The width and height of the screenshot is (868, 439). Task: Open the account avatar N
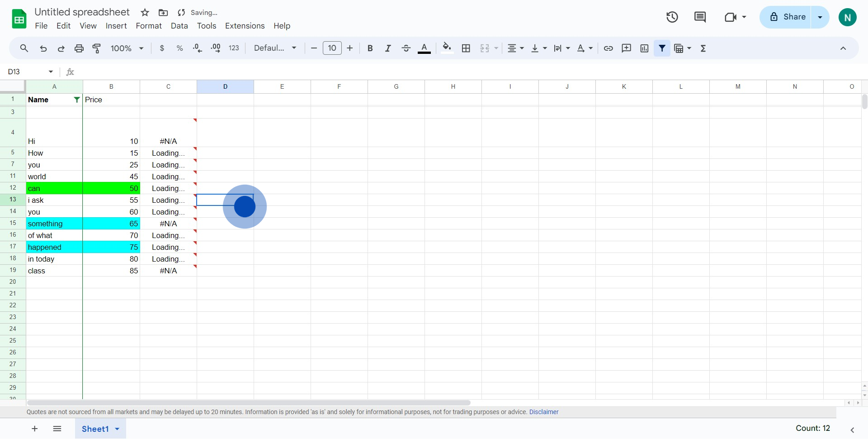pos(848,17)
